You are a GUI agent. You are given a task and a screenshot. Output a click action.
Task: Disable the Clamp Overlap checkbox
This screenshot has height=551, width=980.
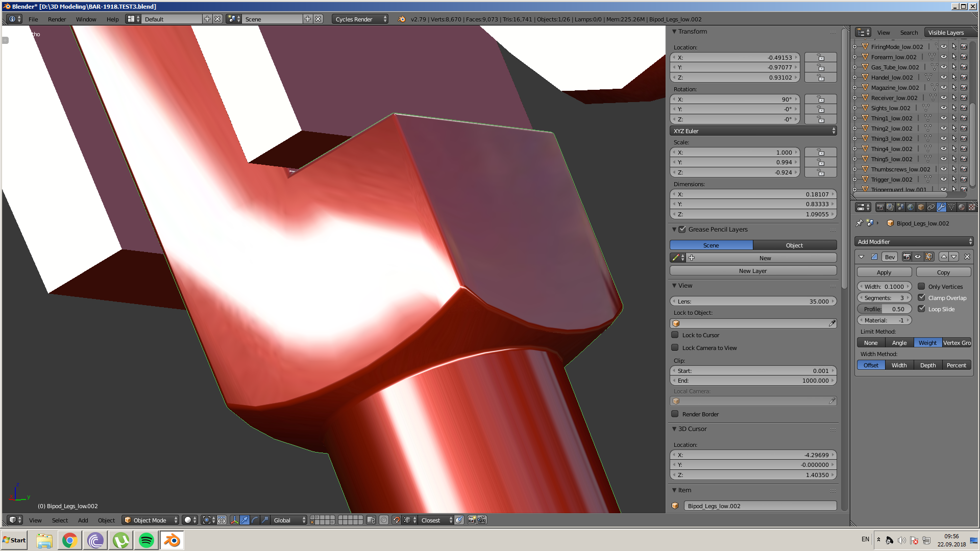coord(921,298)
